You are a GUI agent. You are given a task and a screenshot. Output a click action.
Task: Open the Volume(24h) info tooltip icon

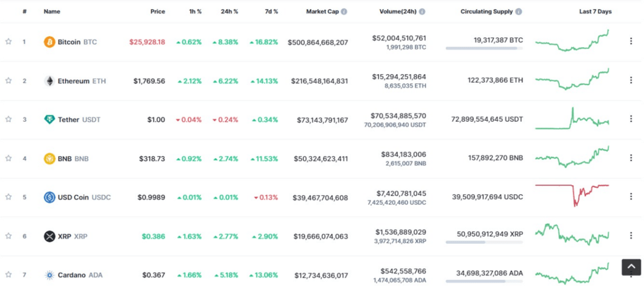[x=422, y=12]
